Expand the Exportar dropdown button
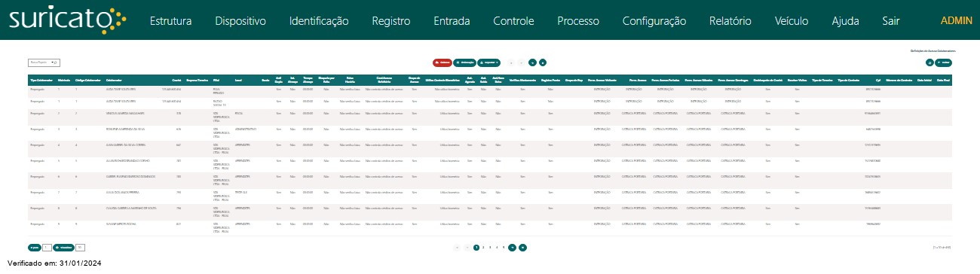 tap(488, 62)
